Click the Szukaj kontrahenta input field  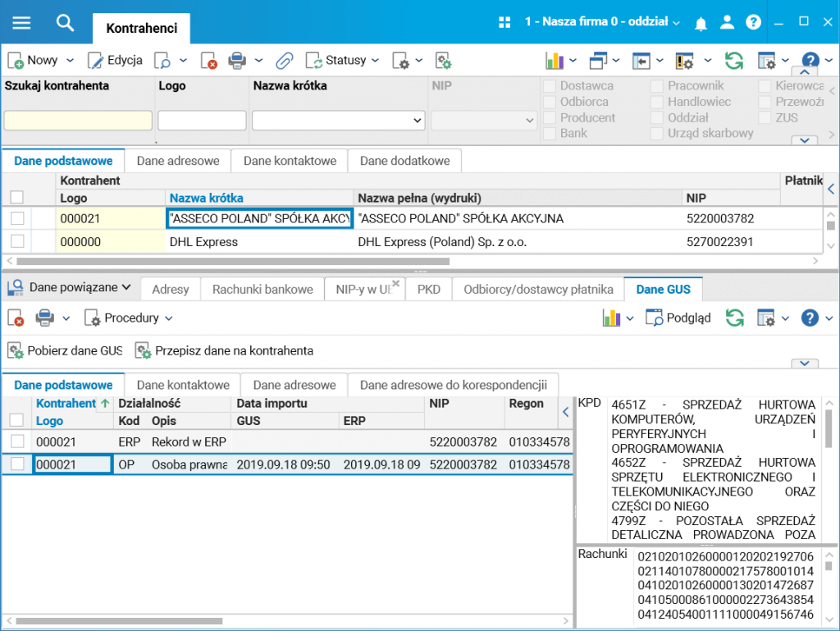78,121
